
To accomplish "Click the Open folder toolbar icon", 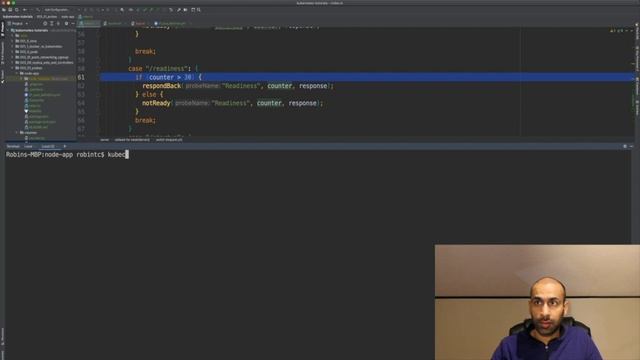I will pos(4,9).
